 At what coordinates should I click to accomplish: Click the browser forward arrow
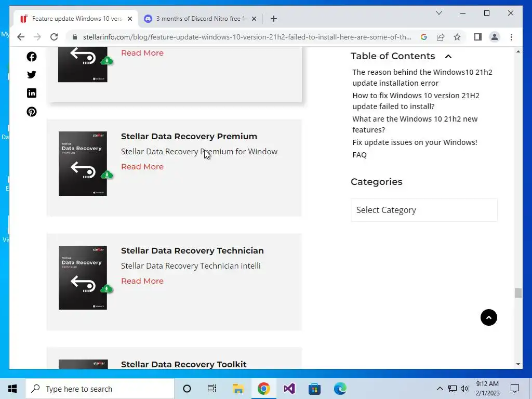pos(37,37)
